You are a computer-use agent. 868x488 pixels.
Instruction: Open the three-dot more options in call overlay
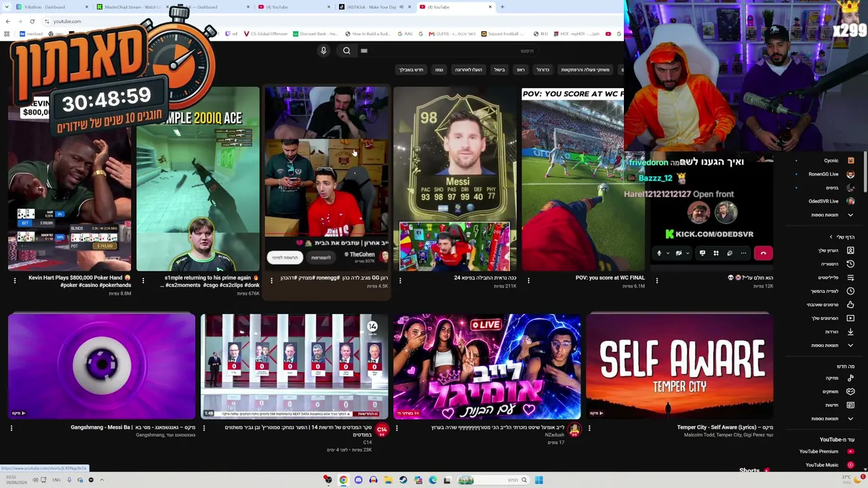point(743,253)
